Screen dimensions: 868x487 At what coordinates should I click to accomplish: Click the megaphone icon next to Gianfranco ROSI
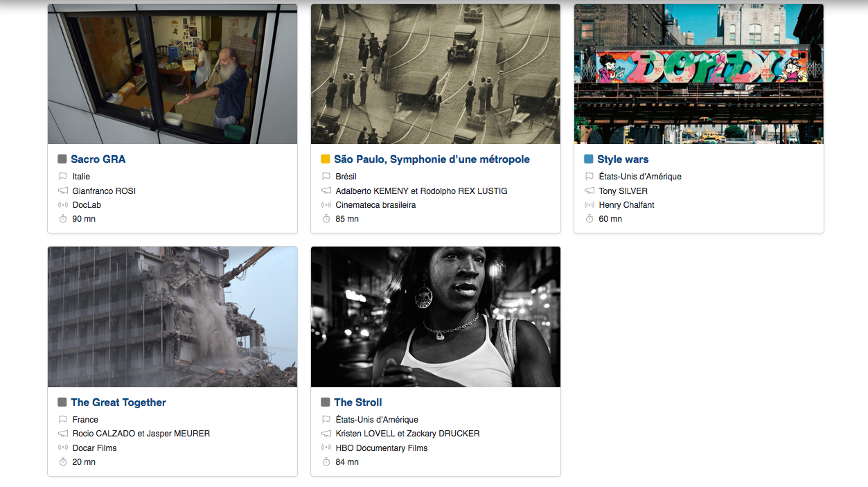63,191
